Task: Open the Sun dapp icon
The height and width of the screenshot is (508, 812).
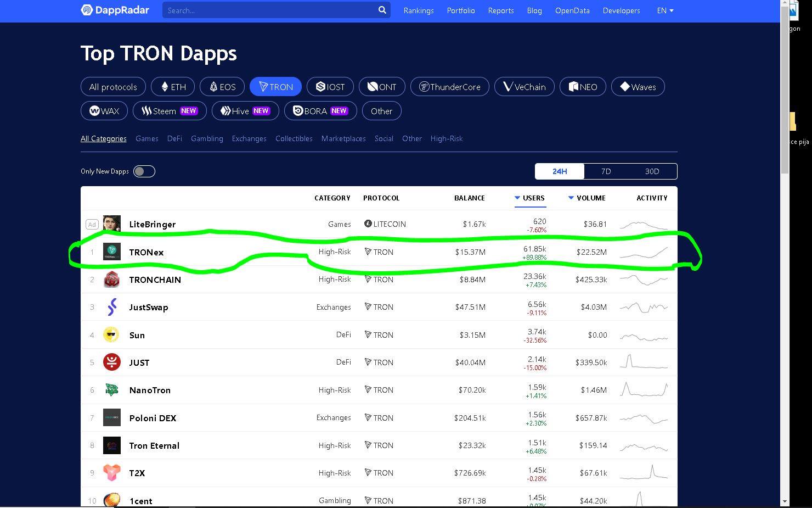Action: click(112, 335)
